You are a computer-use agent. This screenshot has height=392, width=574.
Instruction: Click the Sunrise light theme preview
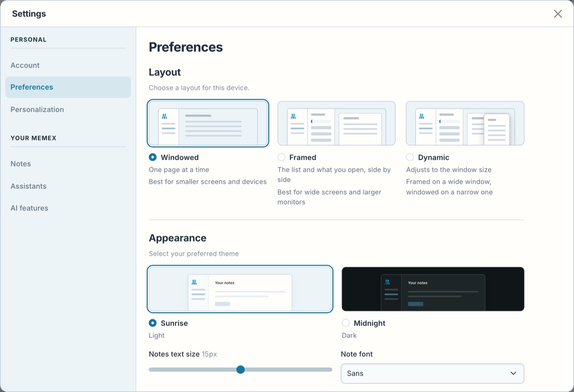point(240,289)
